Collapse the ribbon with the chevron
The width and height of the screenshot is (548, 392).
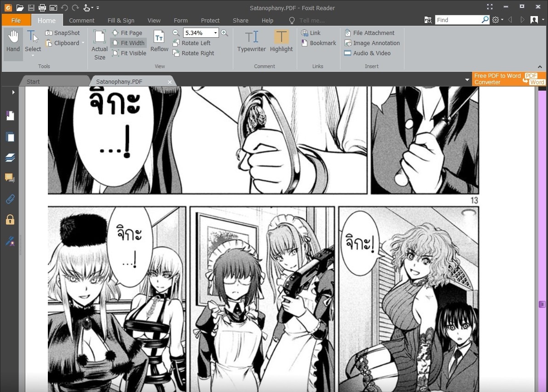point(540,66)
